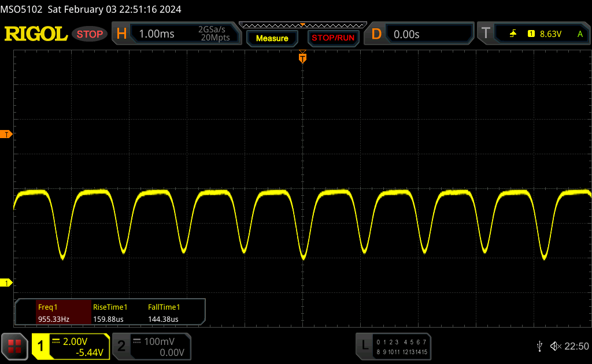This screenshot has width=592, height=364.
Task: Click the trigger rising edge icon
Action: point(513,34)
